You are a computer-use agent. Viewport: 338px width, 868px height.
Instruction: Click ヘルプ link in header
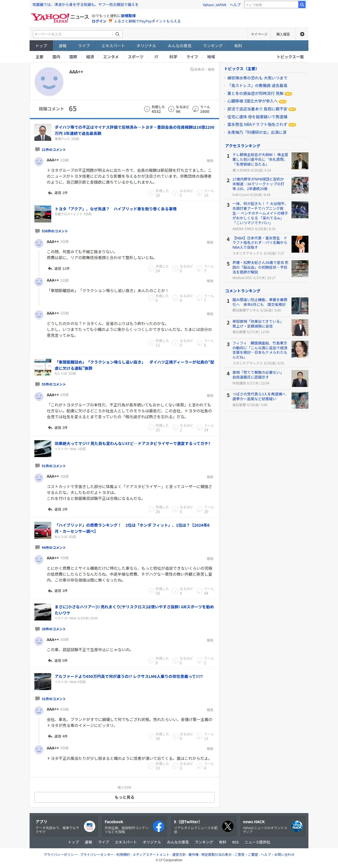(x=235, y=5)
